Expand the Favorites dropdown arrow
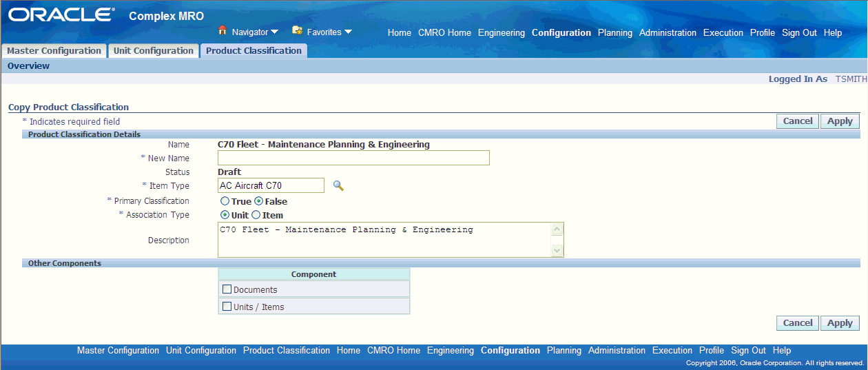The width and height of the screenshot is (868, 370). click(x=348, y=32)
